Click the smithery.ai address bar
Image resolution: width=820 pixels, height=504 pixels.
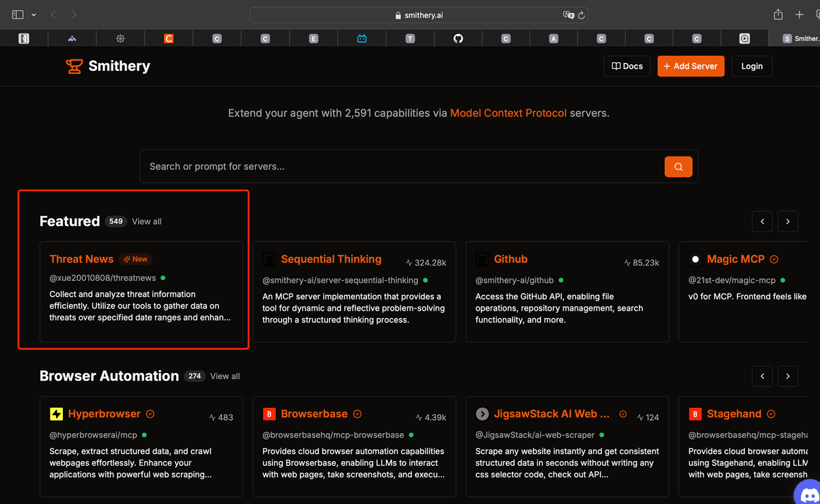(419, 15)
